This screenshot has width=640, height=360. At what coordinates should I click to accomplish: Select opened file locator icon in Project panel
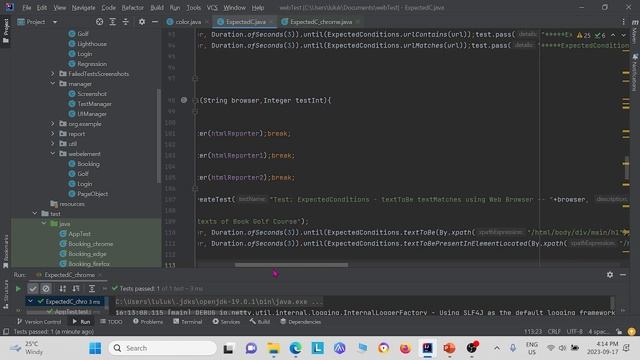[x=99, y=22]
